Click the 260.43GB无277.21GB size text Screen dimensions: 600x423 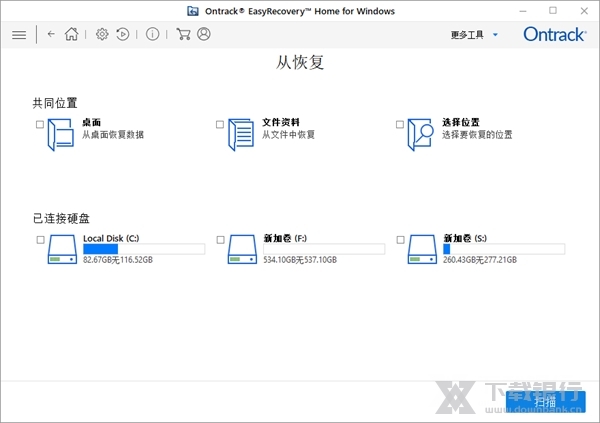coord(480,260)
